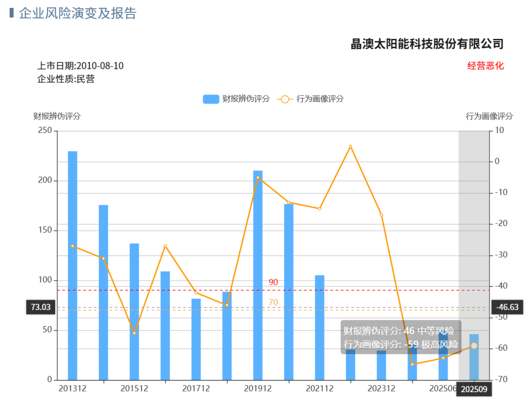
Task: Click the 202312 x-axis label
Action: tap(381, 388)
